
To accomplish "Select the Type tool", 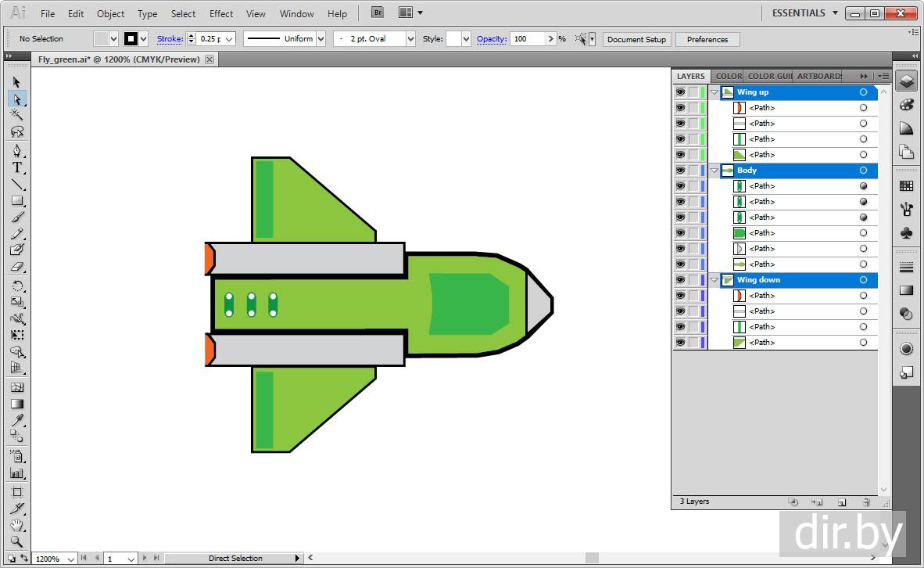I will pyautogui.click(x=16, y=167).
